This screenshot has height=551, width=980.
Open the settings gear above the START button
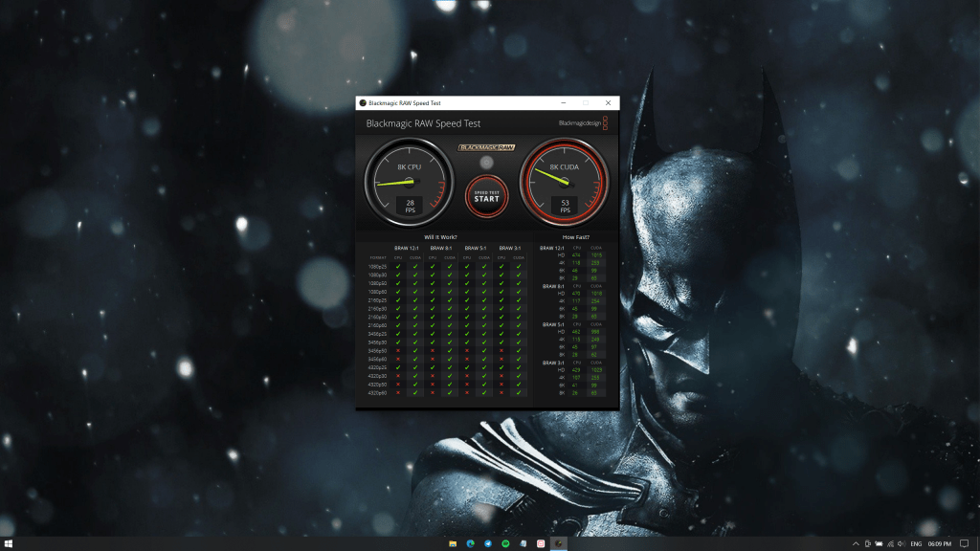(486, 163)
